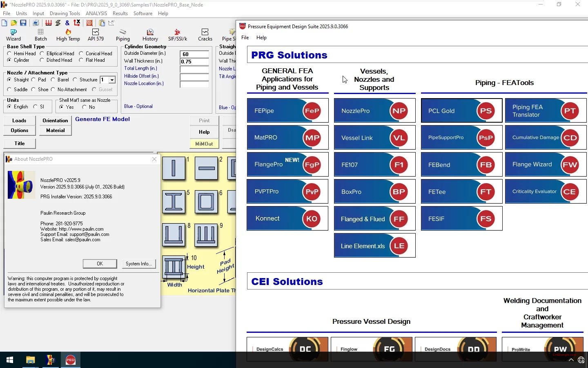Click the MiMOut button
Viewport: 588px width, 368px height.
pyautogui.click(x=204, y=144)
